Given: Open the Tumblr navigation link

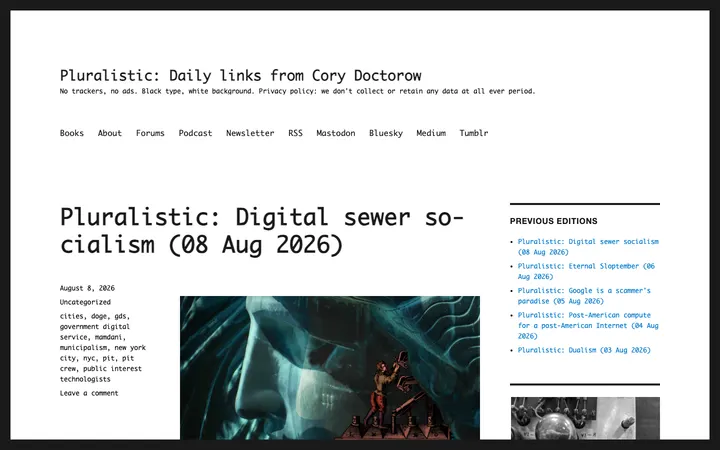Looking at the screenshot, I should tap(473, 133).
